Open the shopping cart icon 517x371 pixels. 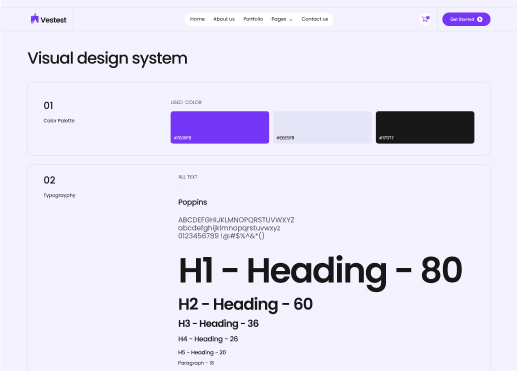tap(425, 19)
